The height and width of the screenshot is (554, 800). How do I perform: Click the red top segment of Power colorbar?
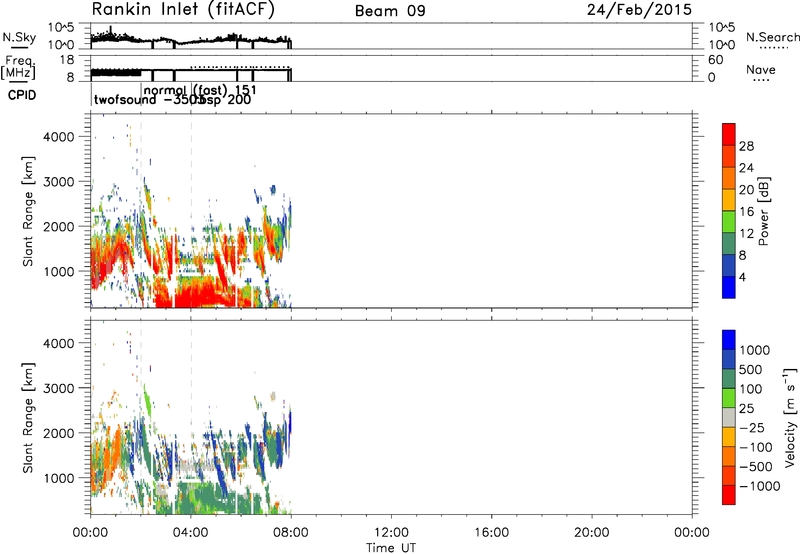point(729,134)
